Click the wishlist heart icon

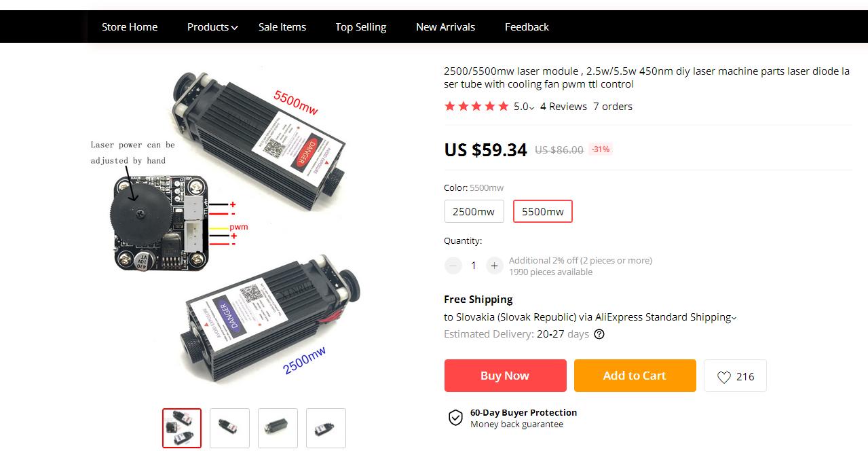pyautogui.click(x=724, y=377)
